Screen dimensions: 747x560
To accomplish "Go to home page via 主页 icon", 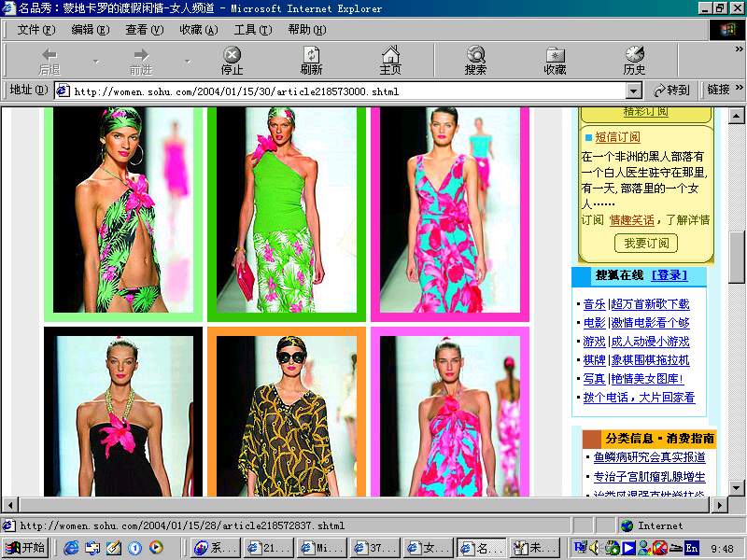I will tap(390, 61).
